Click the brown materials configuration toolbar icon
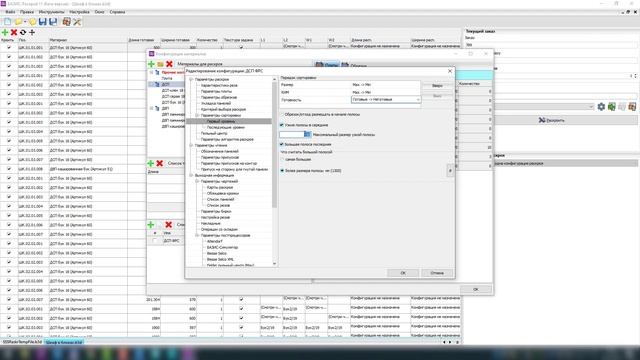 click(66, 22)
